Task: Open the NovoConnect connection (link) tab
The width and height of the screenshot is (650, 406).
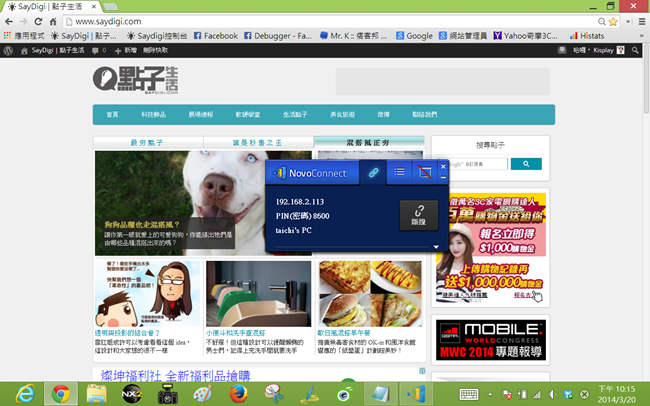Action: coord(373,172)
